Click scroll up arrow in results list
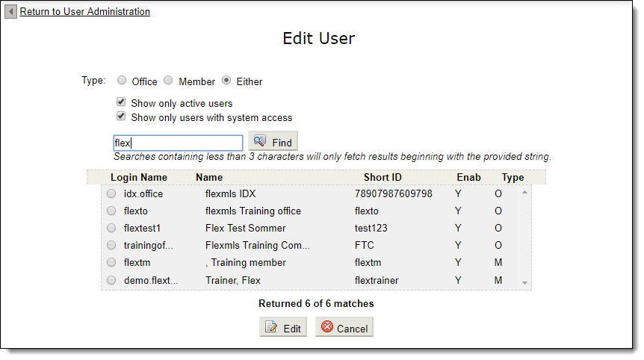644x360 pixels. point(524,192)
